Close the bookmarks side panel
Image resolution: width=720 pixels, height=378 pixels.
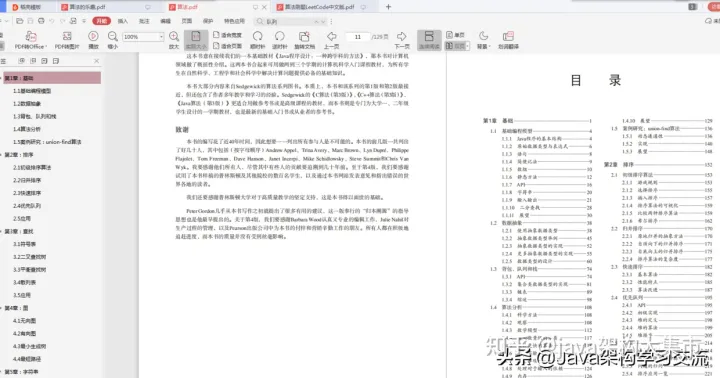coord(96,61)
